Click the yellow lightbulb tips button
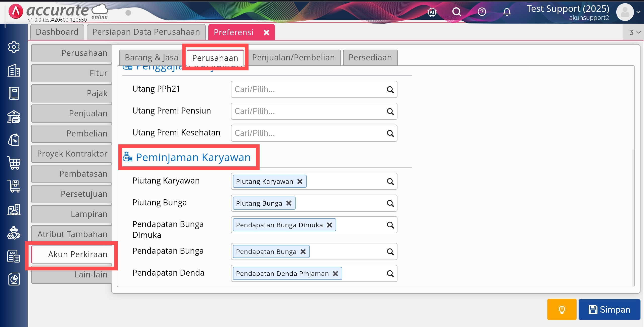 [562, 309]
